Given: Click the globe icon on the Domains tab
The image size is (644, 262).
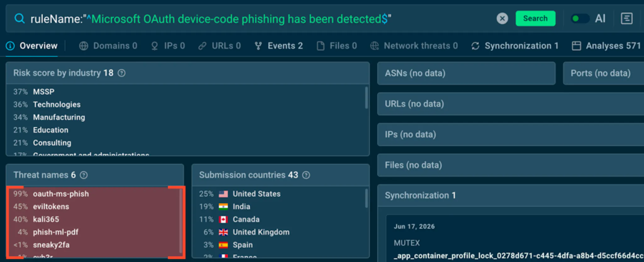Looking at the screenshot, I should pos(84,46).
